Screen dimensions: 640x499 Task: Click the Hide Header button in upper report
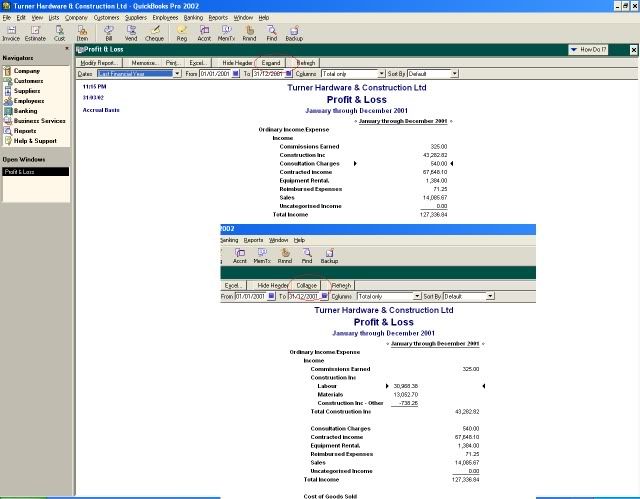pyautogui.click(x=237, y=63)
